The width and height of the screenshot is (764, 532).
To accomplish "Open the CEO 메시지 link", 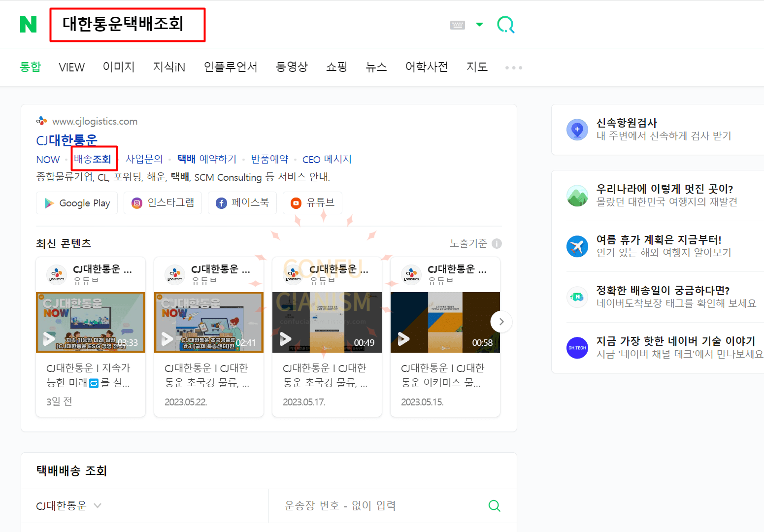I will (x=327, y=159).
